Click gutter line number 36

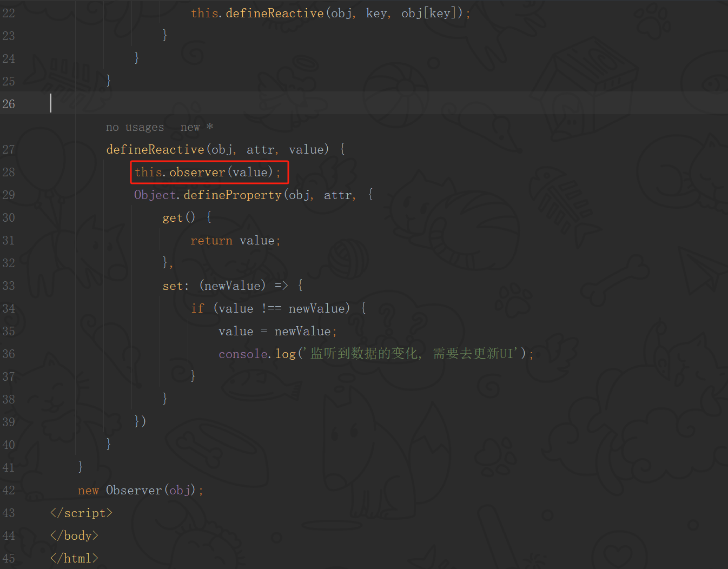(x=9, y=354)
